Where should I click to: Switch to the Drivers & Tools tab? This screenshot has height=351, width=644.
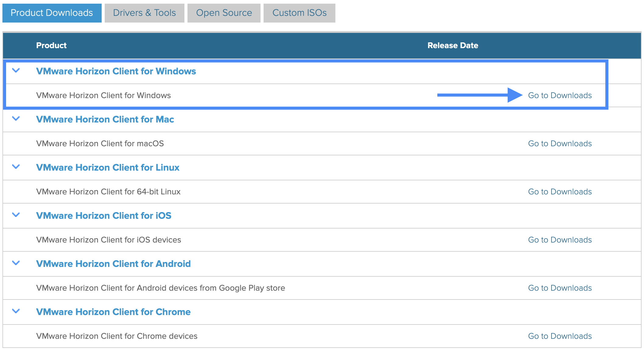(144, 13)
